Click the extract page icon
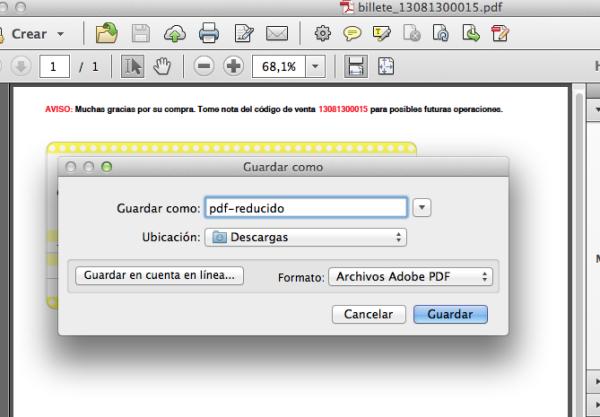This screenshot has width=600, height=417. [471, 33]
